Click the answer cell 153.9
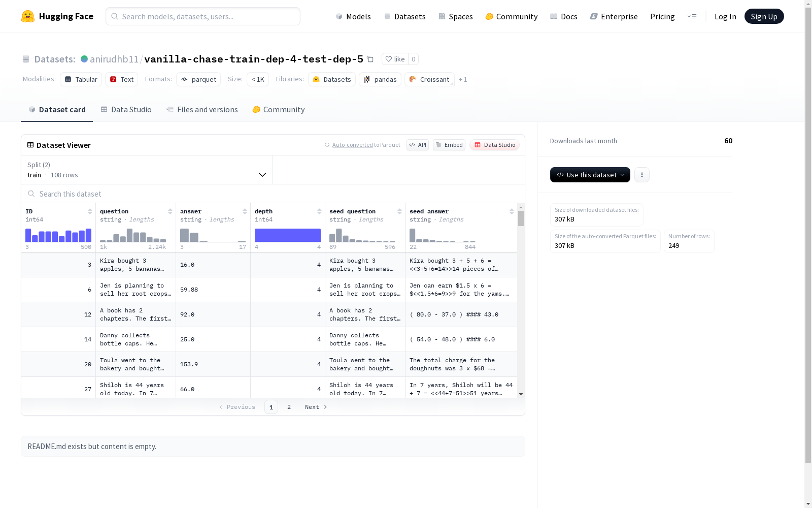 coord(213,364)
